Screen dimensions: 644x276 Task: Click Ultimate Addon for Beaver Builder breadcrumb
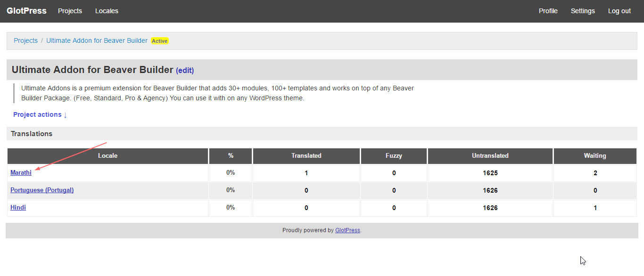(x=97, y=41)
